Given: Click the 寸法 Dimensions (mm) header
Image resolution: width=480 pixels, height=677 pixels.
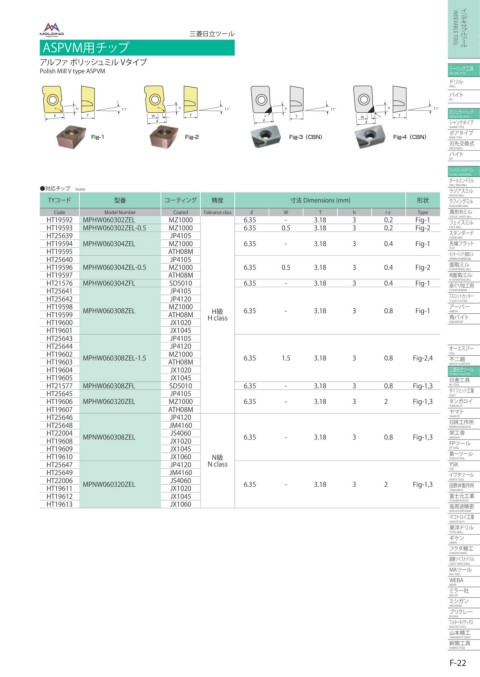Looking at the screenshot, I should (x=320, y=200).
